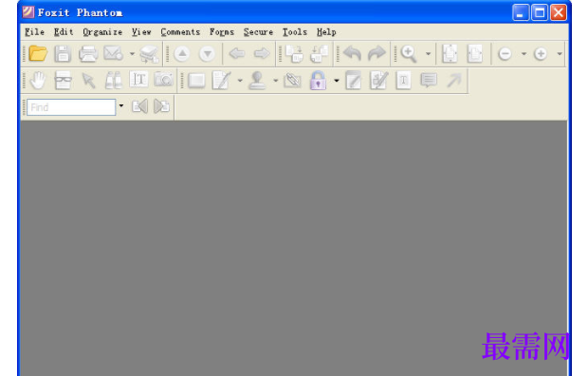Minimize the Foxit Phantom window
Image resolution: width=588 pixels, height=376 pixels.
point(521,12)
